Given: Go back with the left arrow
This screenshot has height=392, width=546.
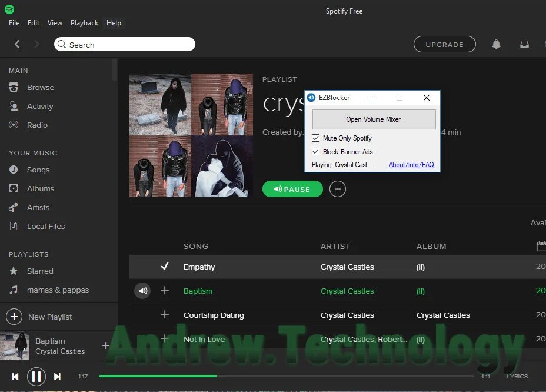Looking at the screenshot, I should tap(17, 44).
